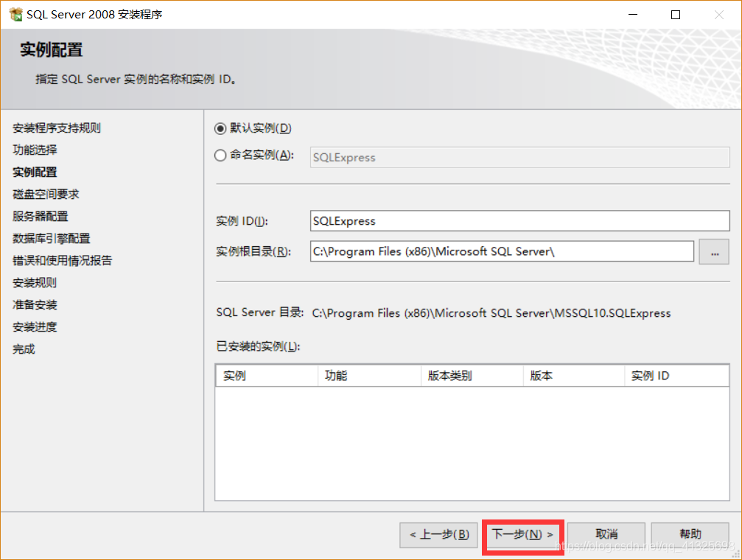Image resolution: width=742 pixels, height=560 pixels.
Task: Select the 默认实例 radio button
Action: [x=220, y=128]
